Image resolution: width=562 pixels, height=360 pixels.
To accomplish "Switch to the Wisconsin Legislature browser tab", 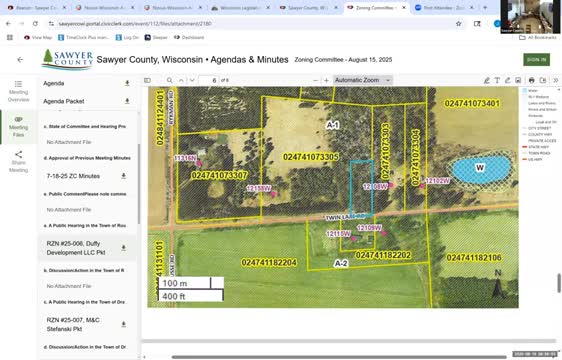I will (239, 8).
